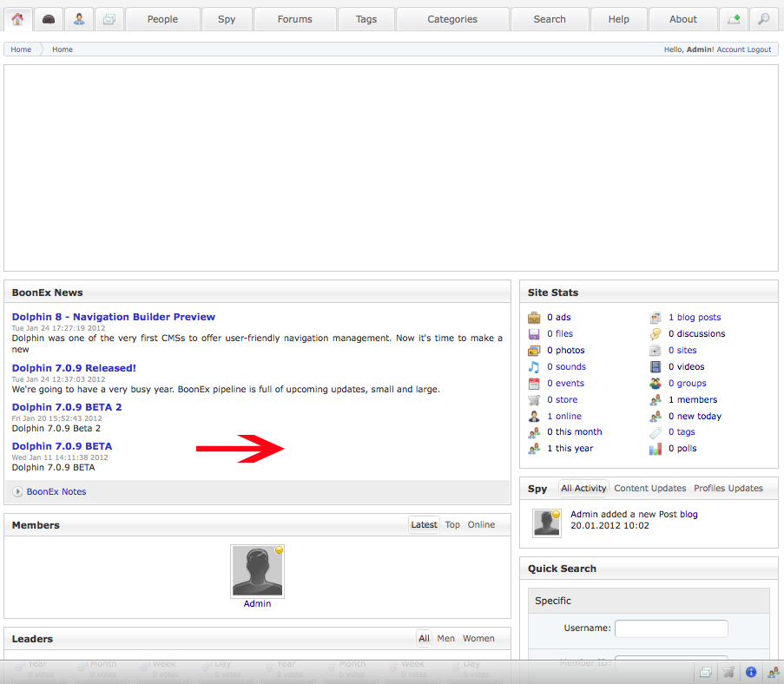Click the shopping cart icon in bottom bar

tap(729, 672)
